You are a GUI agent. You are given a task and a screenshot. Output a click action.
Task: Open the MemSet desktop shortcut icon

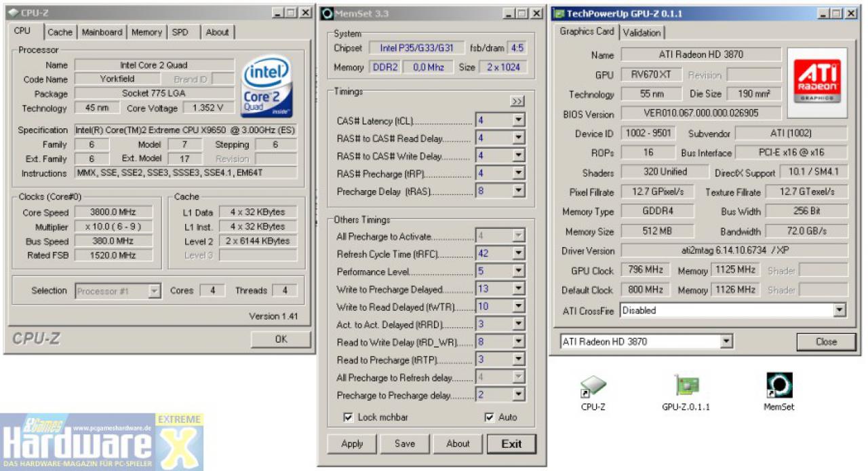(x=778, y=385)
